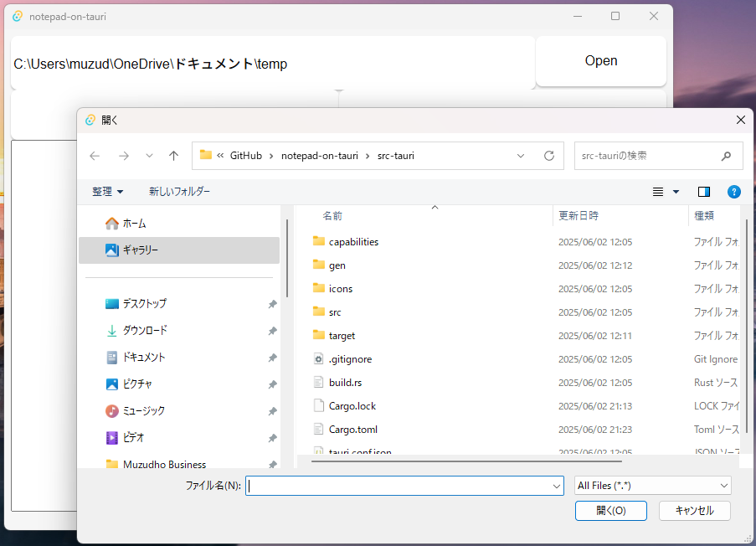Image resolution: width=756 pixels, height=546 pixels.
Task: Open ミュージック quick access item
Action: click(179, 411)
